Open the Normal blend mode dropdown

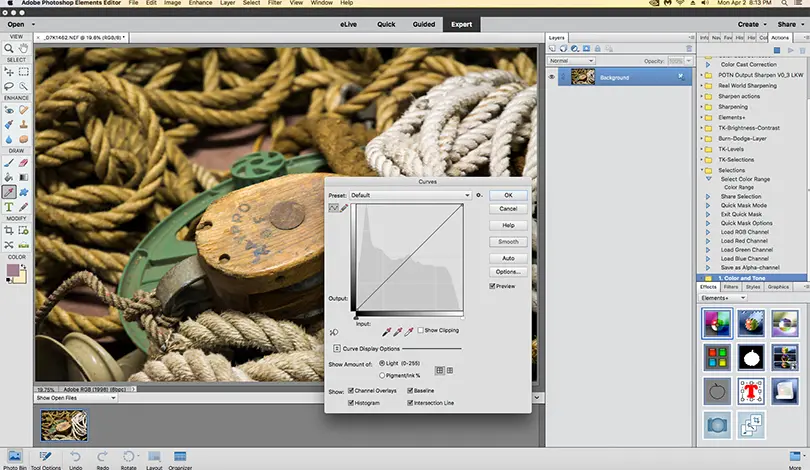pos(572,60)
